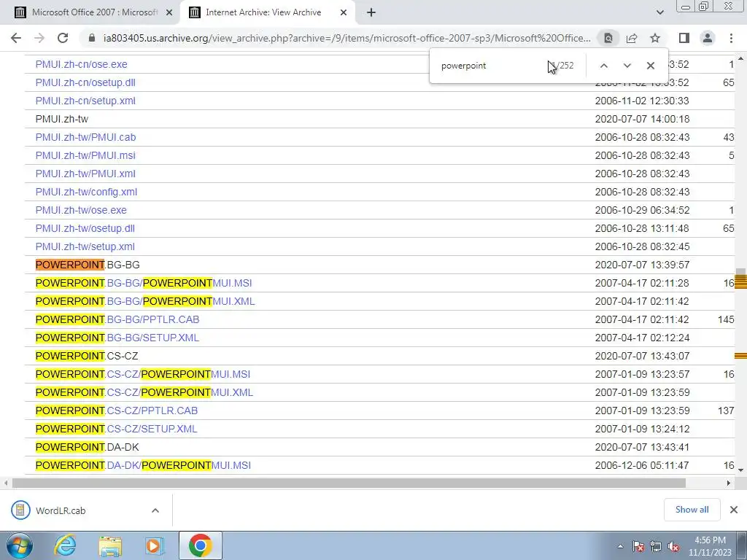Click the Chrome taskbar icon

pyautogui.click(x=200, y=545)
